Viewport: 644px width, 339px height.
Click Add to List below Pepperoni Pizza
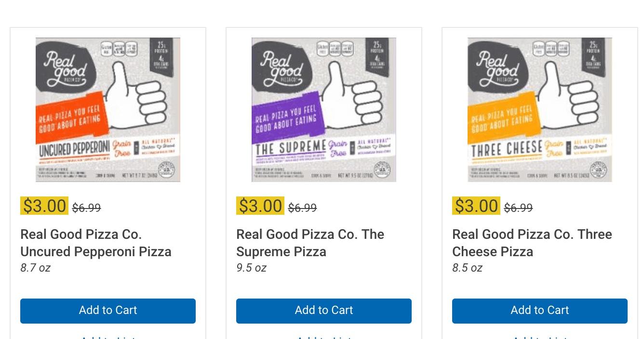coord(108,337)
